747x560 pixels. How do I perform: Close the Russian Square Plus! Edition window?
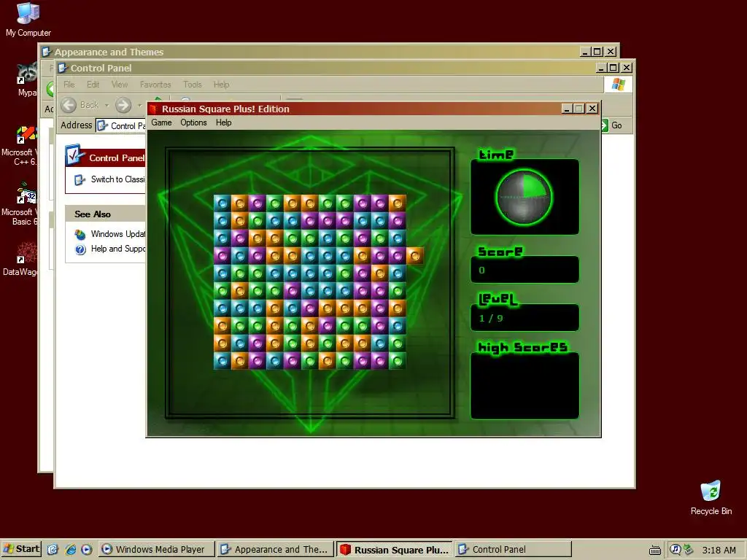pos(592,109)
